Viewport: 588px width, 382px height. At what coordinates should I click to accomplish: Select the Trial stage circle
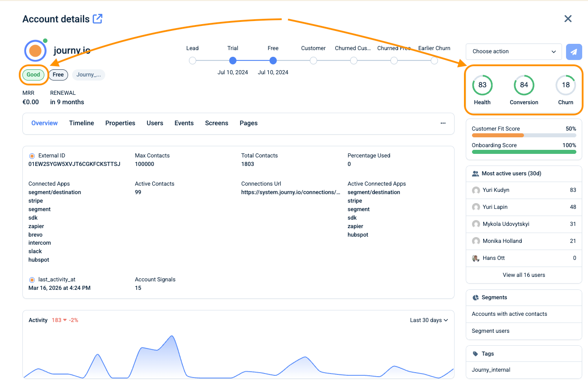click(233, 60)
